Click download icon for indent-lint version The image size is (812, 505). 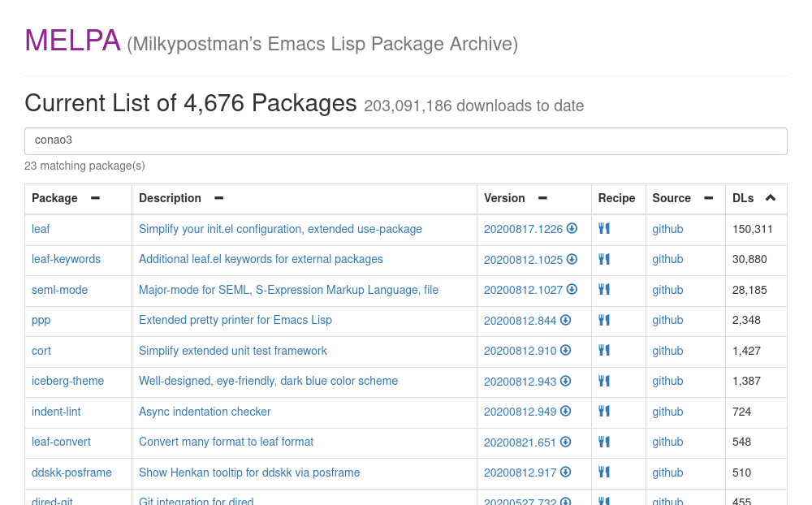point(565,412)
